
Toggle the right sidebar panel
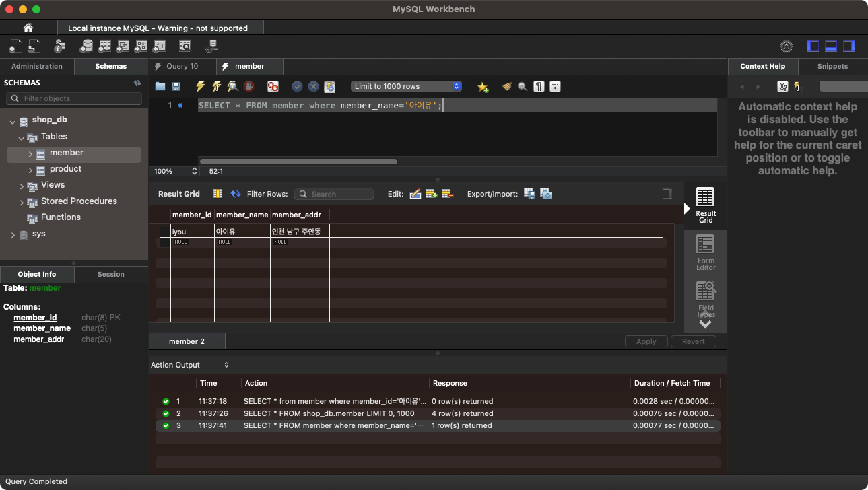(x=849, y=46)
